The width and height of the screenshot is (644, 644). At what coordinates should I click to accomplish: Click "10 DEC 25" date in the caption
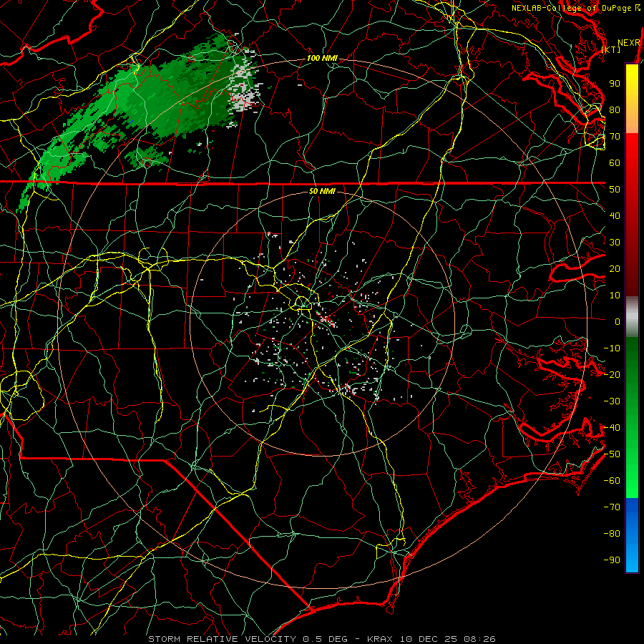click(428, 639)
